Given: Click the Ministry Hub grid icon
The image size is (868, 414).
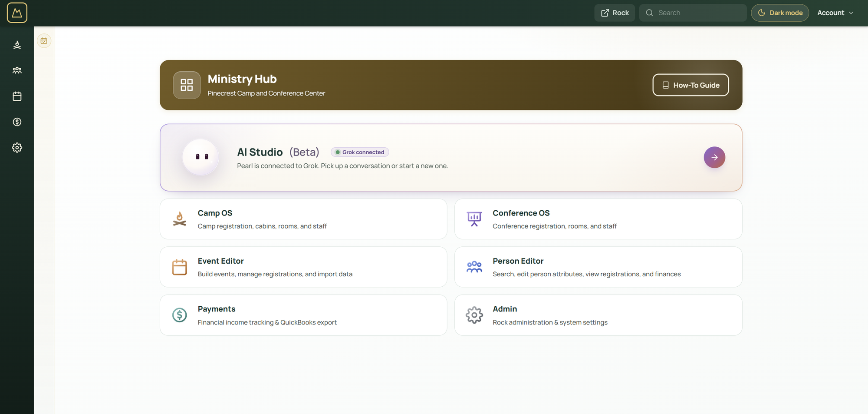Looking at the screenshot, I should coord(187,85).
